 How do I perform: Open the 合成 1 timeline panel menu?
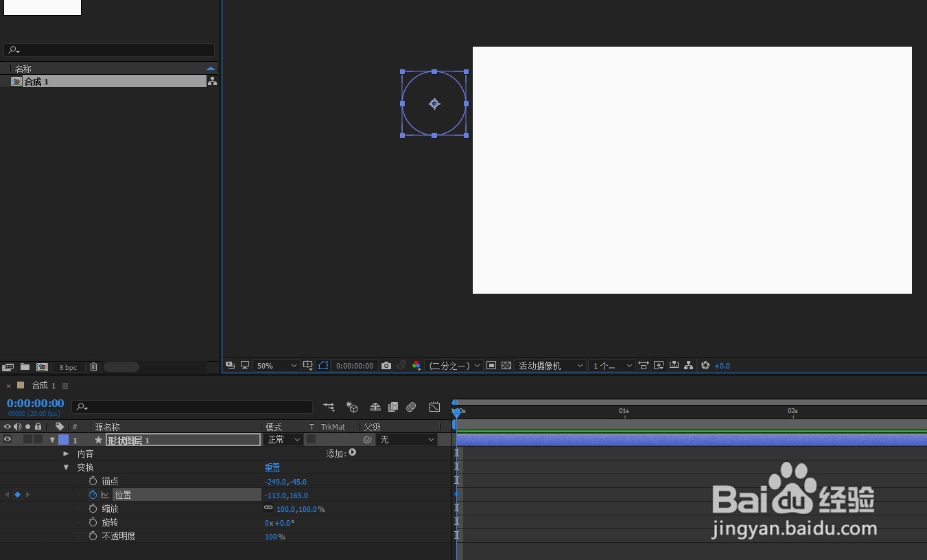(x=65, y=386)
